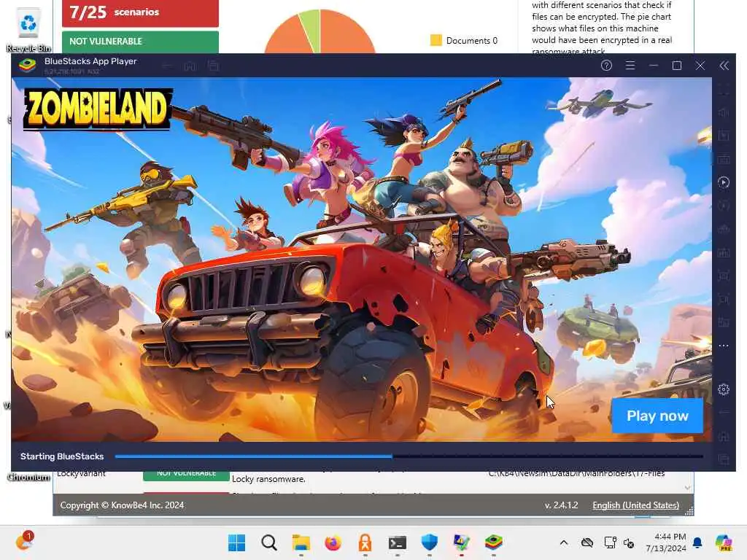Click the home icon at sidebar bottom
Viewport: 747px width, 560px height.
click(x=724, y=436)
